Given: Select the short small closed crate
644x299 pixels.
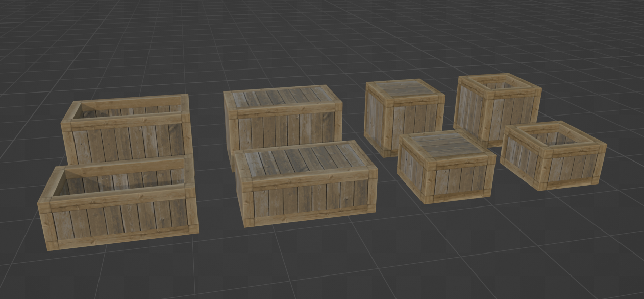Looking at the screenshot, I should click(445, 168).
